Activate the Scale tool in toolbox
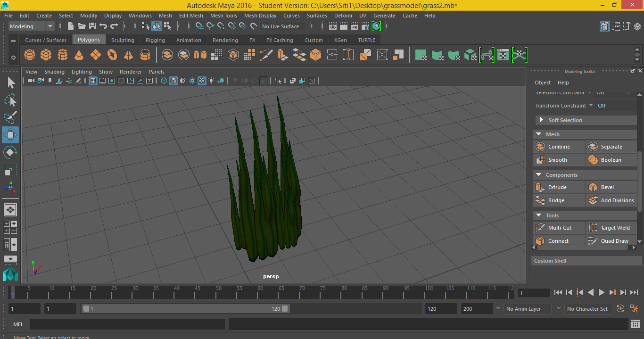644x339 pixels. coord(10,169)
